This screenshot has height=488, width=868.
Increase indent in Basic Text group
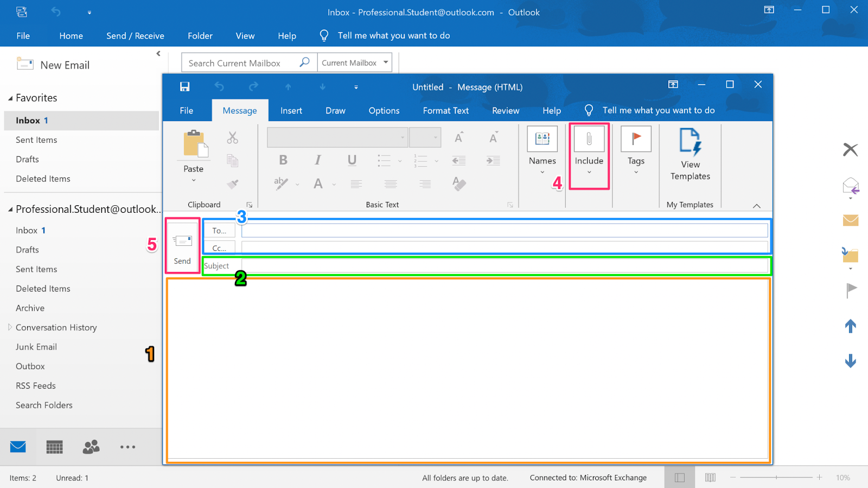(x=493, y=160)
